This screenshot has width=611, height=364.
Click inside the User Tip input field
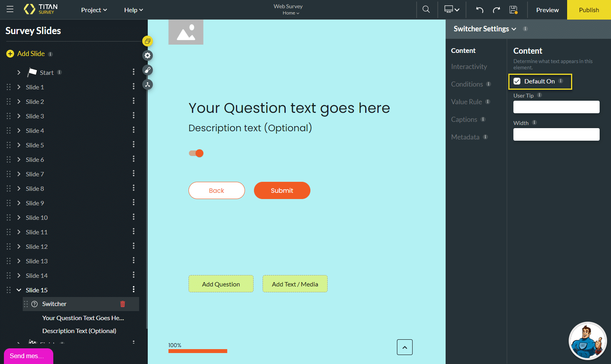556,107
